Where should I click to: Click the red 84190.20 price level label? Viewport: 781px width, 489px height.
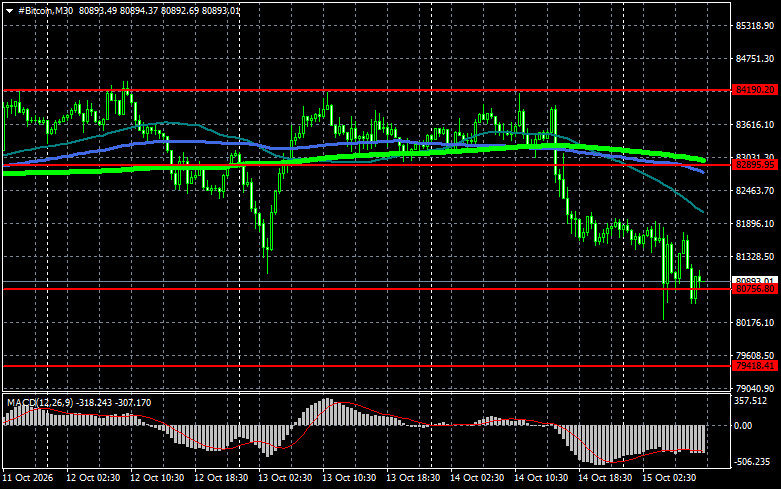(x=755, y=90)
